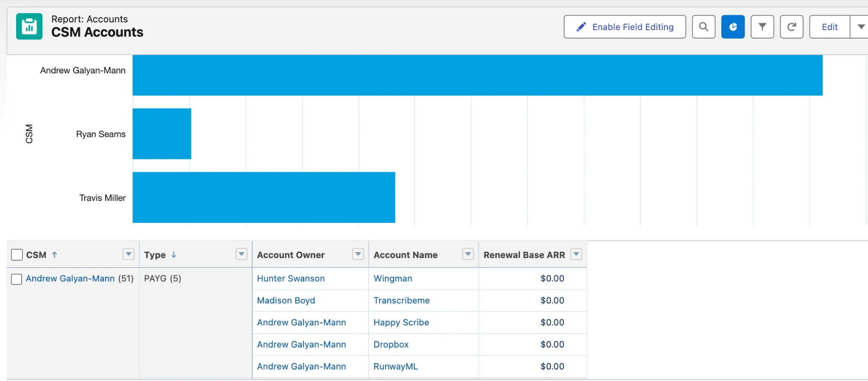
Task: Refresh the report with the reload icon
Action: pos(791,27)
